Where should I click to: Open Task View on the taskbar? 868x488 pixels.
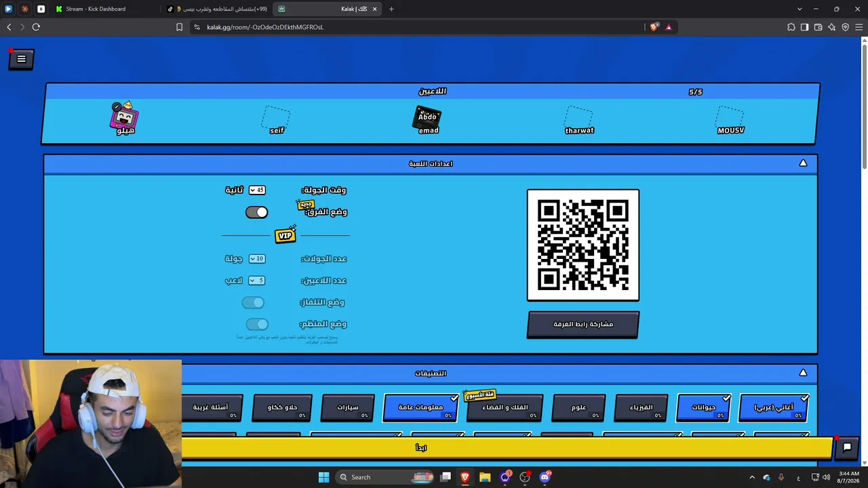446,477
